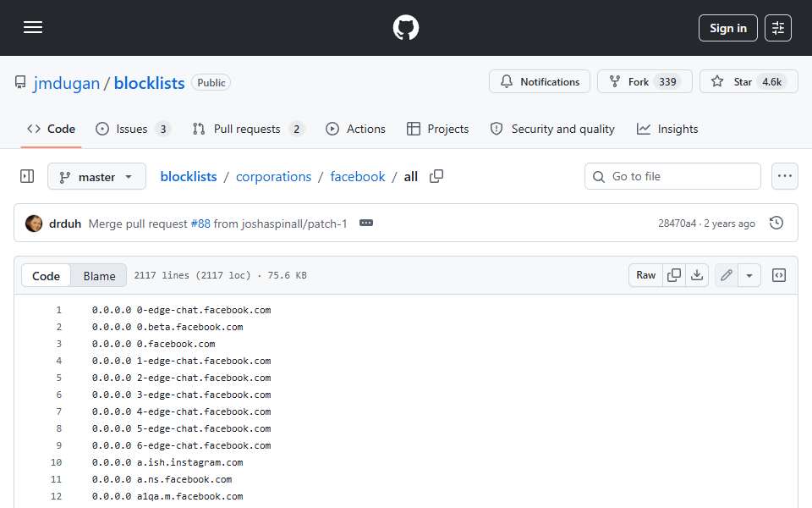Image resolution: width=812 pixels, height=508 pixels.
Task: Open Security and quality tab
Action: 552,129
